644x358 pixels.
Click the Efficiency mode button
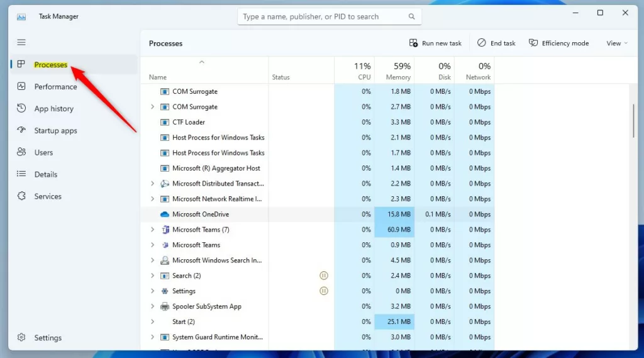559,43
